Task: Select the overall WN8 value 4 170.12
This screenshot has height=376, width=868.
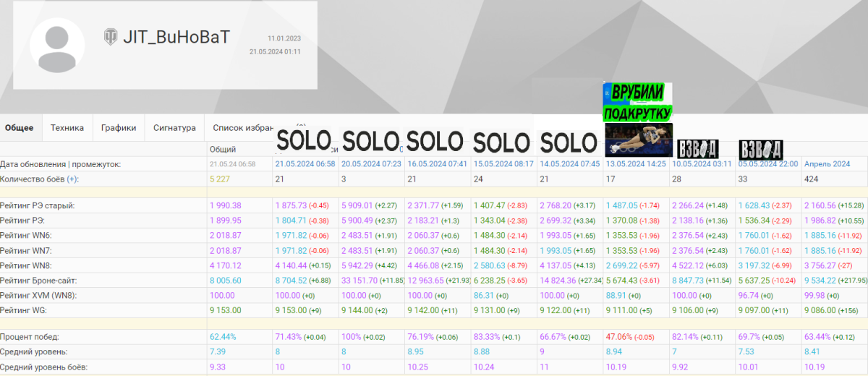Action: click(x=226, y=264)
